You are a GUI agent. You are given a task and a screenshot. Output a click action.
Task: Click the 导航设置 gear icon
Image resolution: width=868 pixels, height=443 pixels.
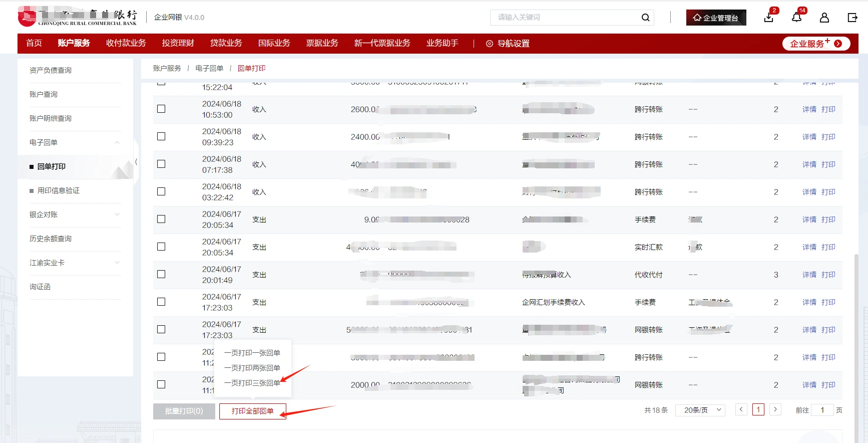pos(489,44)
